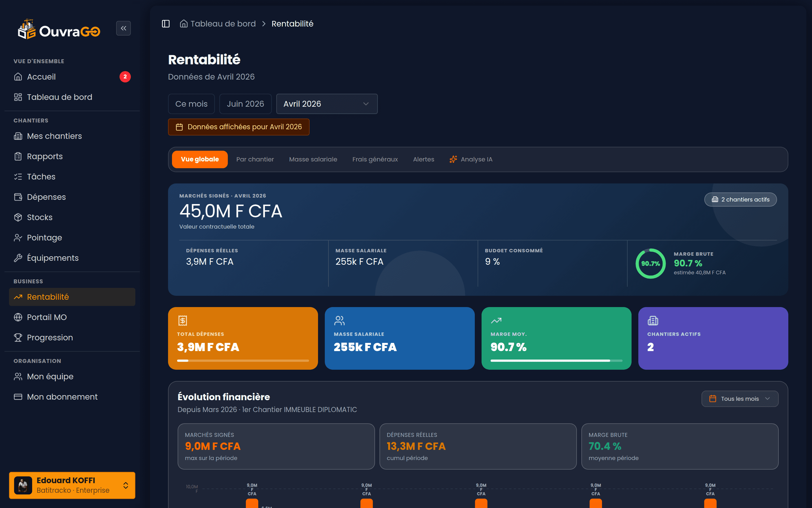Click the Équipements wrench icon
Image resolution: width=812 pixels, height=508 pixels.
[18, 258]
